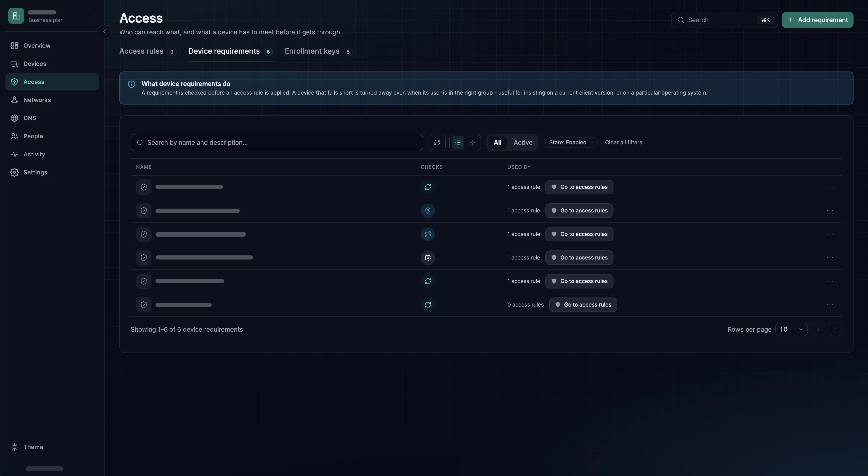Screen dimensions: 868x476
Task: Sort by the NAME column header
Action: pyautogui.click(x=144, y=167)
